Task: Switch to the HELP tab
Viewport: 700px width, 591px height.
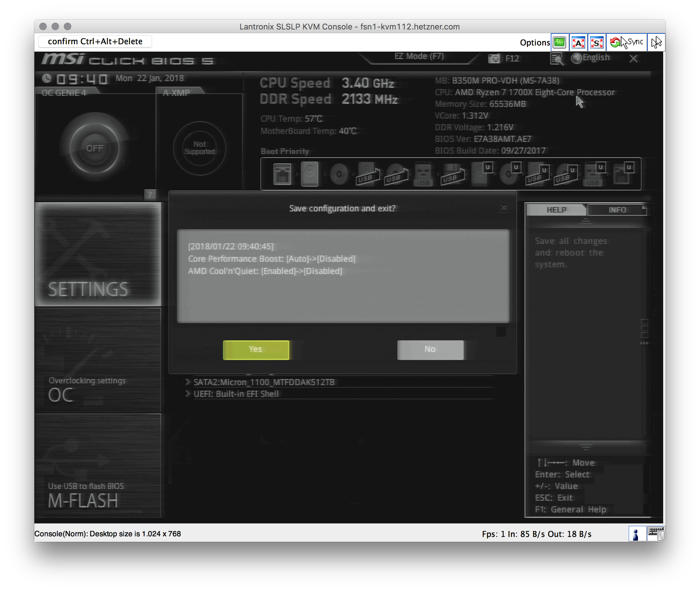Action: coord(556,210)
